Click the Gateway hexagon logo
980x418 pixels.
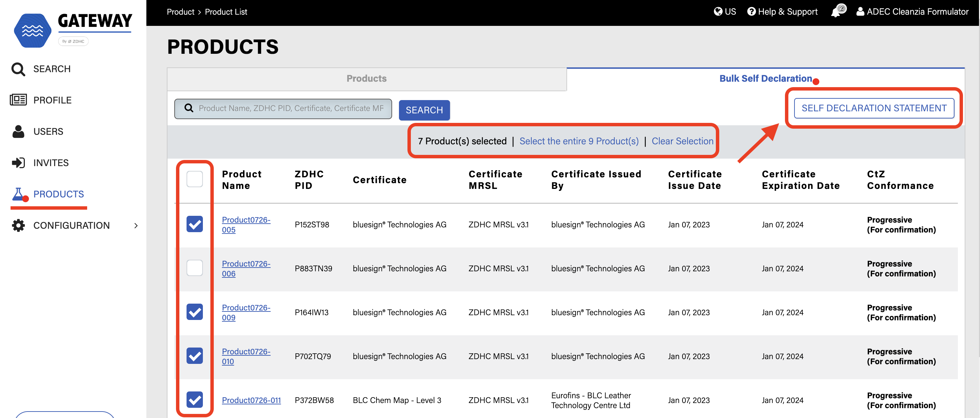coord(32,30)
